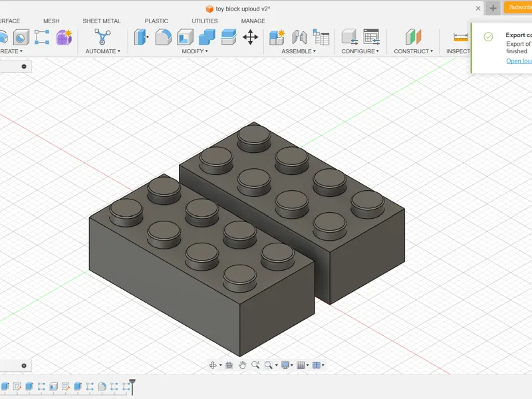This screenshot has width=532, height=399.
Task: Select the Split Body tool
Action: [229, 37]
